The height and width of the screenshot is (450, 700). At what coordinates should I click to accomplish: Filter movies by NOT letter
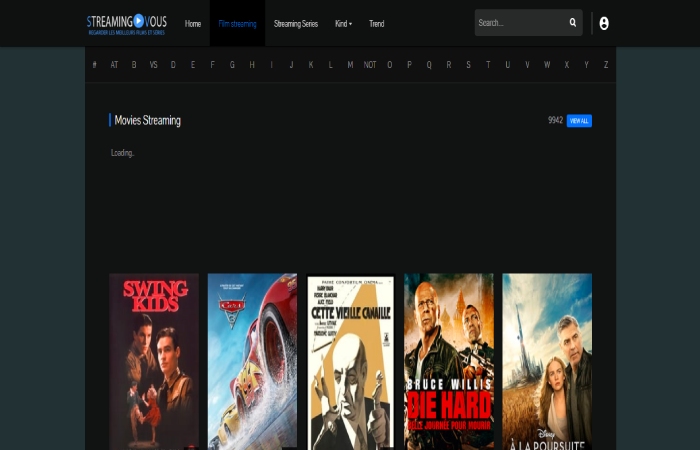[370, 65]
